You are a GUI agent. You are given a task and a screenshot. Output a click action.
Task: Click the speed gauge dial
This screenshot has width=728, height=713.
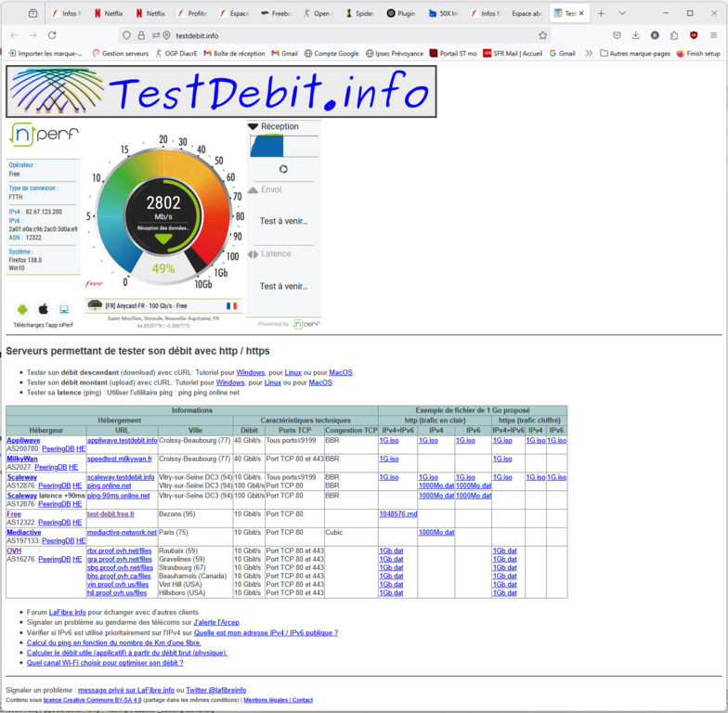point(162,214)
